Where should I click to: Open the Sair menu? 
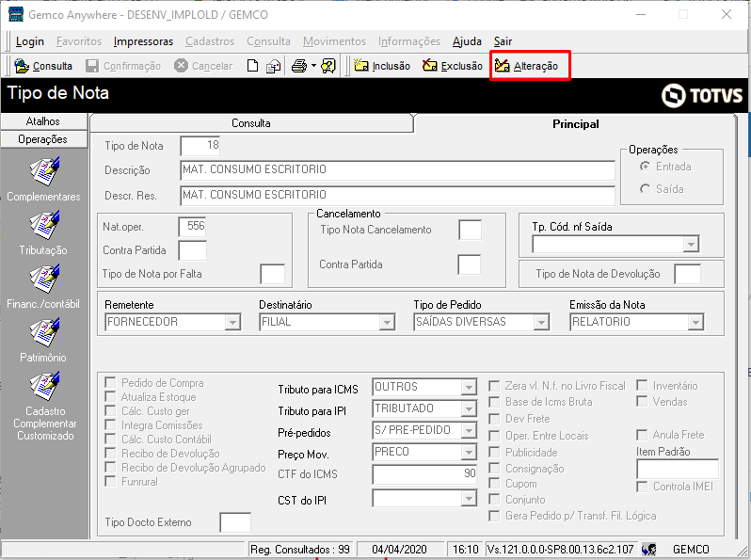click(503, 41)
